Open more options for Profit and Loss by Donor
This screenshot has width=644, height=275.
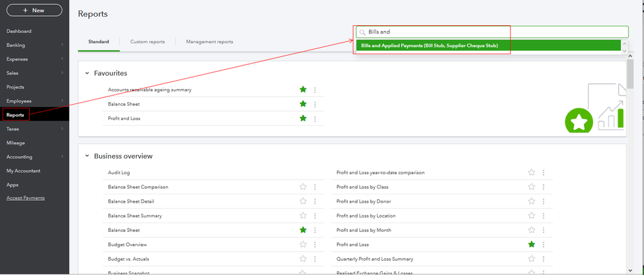[x=543, y=201]
